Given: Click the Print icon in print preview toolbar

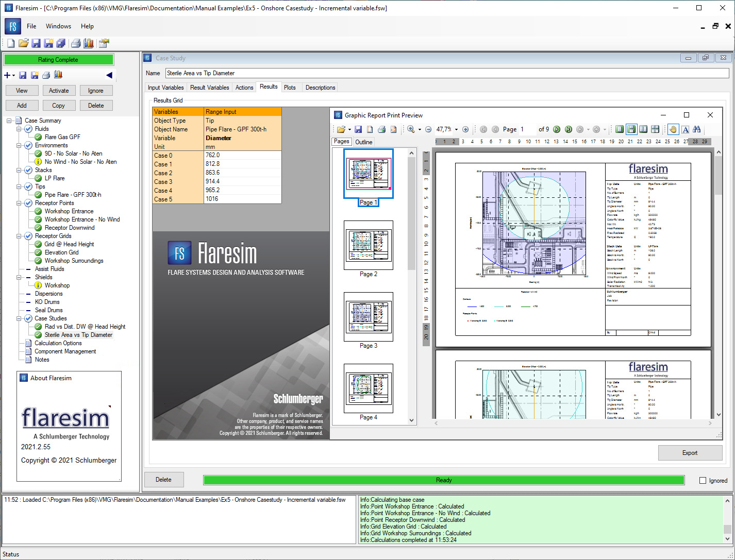Looking at the screenshot, I should coord(381,129).
